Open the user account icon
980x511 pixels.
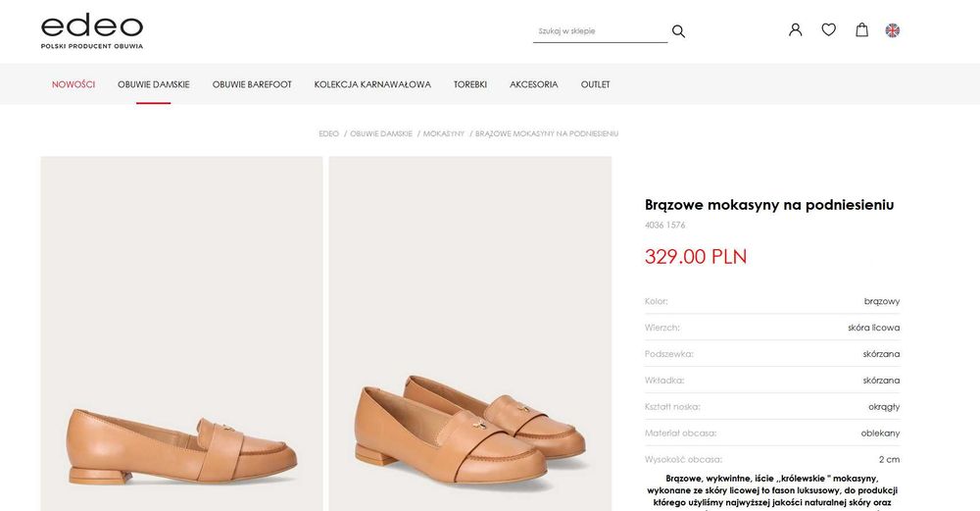tap(796, 29)
